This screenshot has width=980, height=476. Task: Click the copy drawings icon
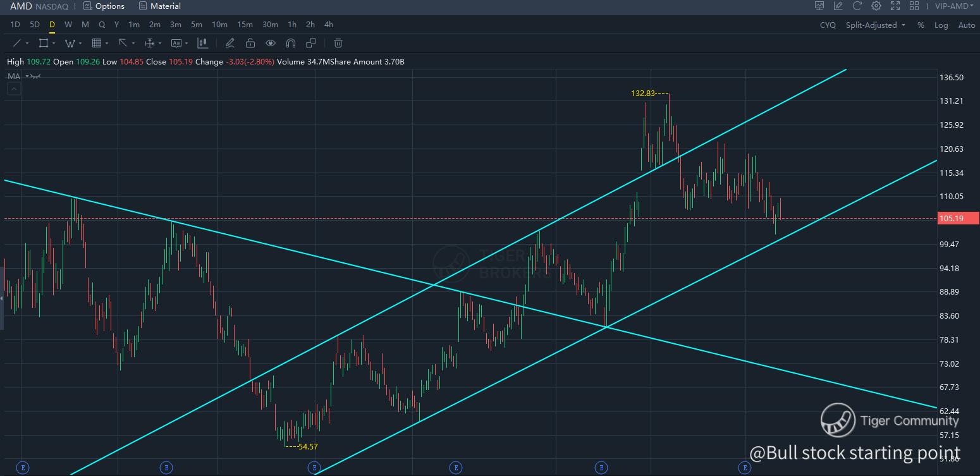[x=311, y=43]
